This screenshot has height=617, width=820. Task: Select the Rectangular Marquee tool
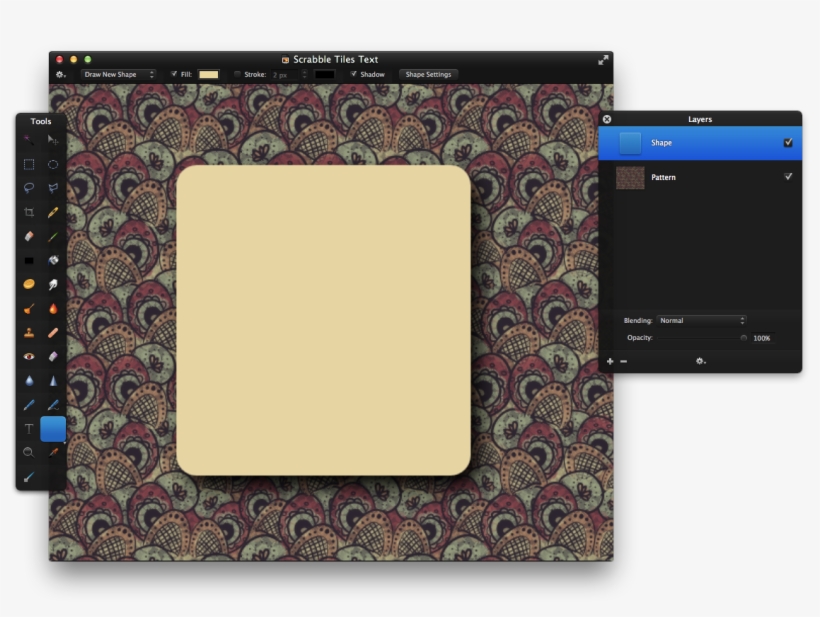(x=29, y=164)
